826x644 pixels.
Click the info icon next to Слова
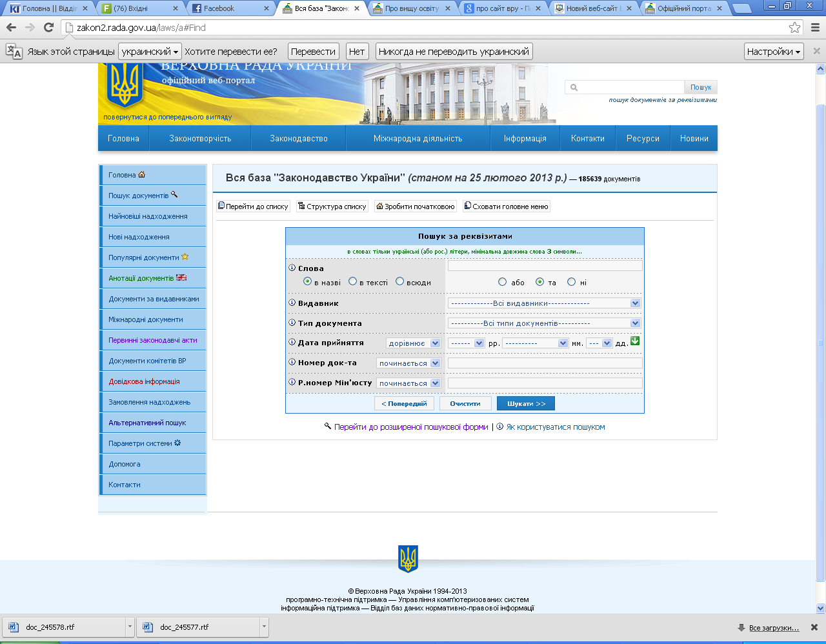[x=292, y=268]
